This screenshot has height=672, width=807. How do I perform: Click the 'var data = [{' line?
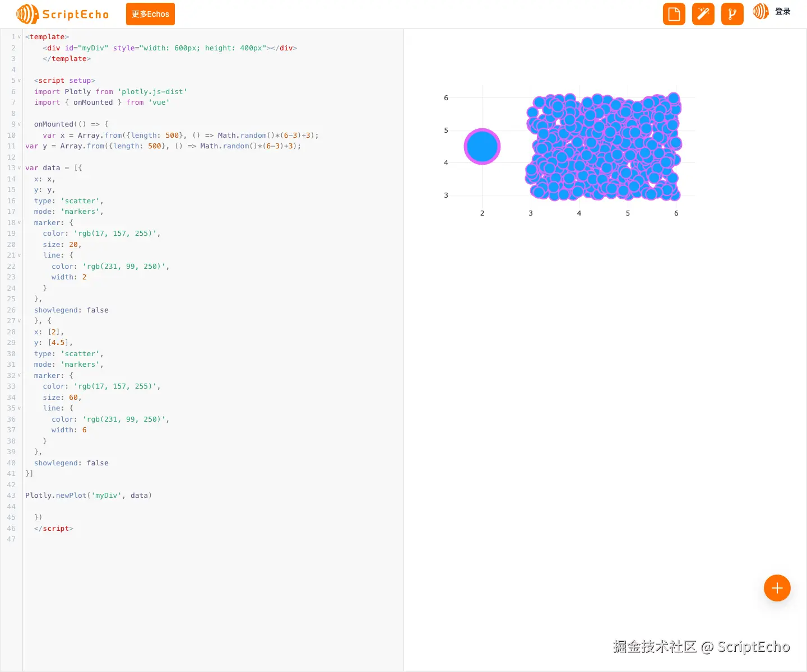pos(54,168)
